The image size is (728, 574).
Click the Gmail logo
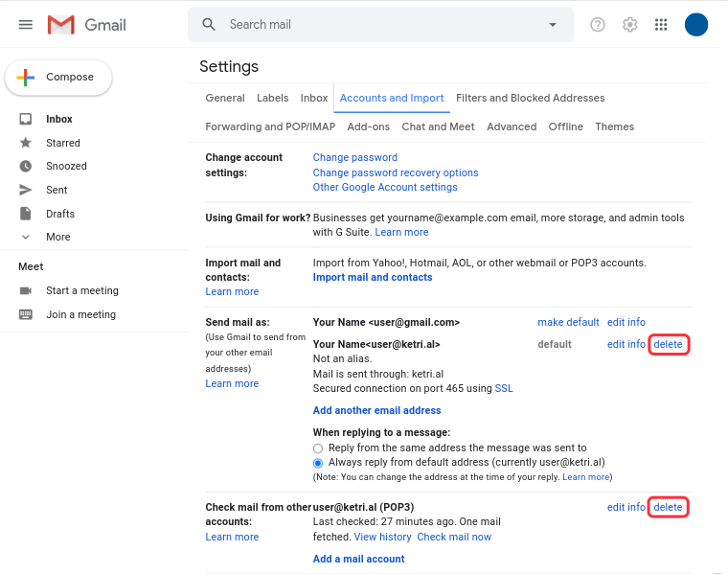pos(87,25)
